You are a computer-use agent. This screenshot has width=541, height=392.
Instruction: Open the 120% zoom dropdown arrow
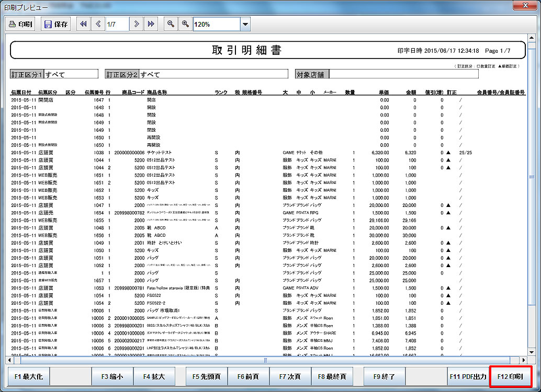[245, 24]
